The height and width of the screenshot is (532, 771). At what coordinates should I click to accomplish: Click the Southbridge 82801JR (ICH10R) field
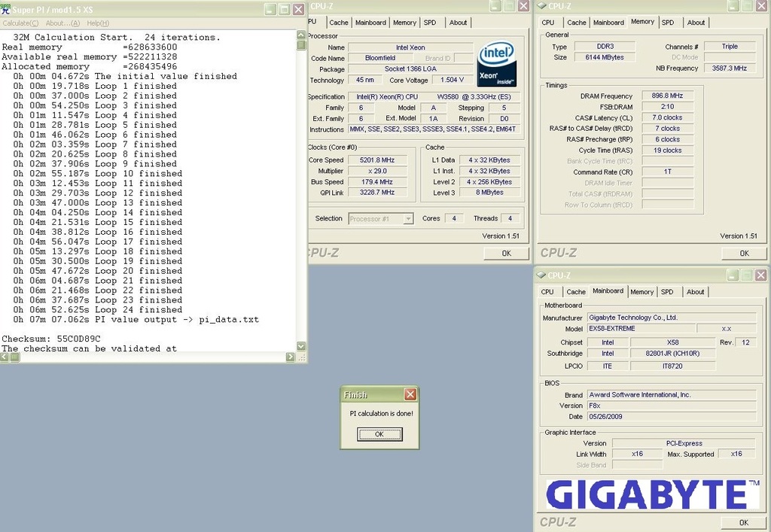tap(672, 353)
